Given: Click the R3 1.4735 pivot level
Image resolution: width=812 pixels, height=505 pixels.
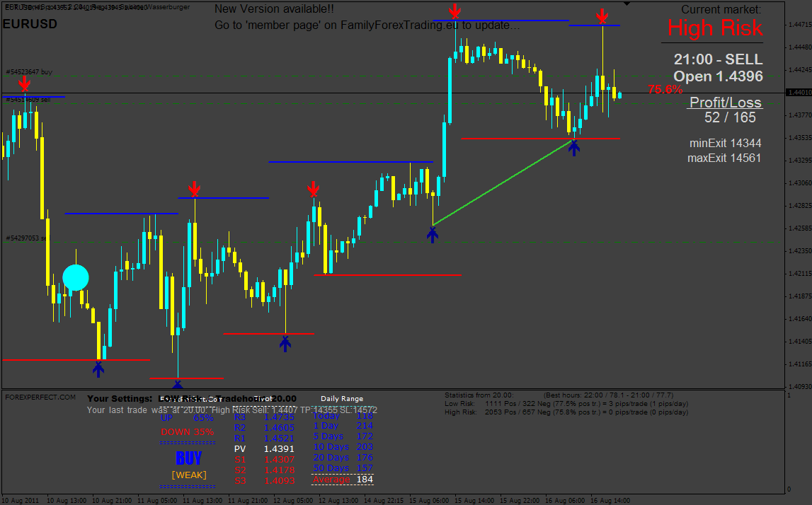Looking at the screenshot, I should (264, 417).
